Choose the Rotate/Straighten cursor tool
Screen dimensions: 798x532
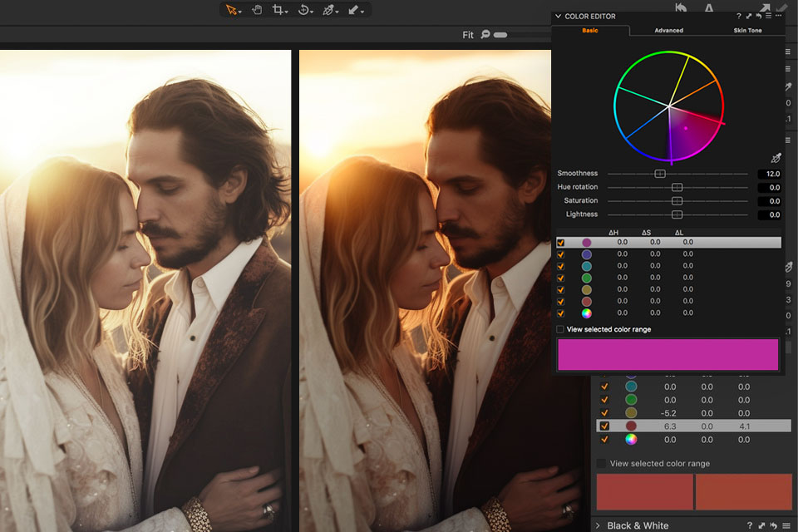[x=305, y=10]
